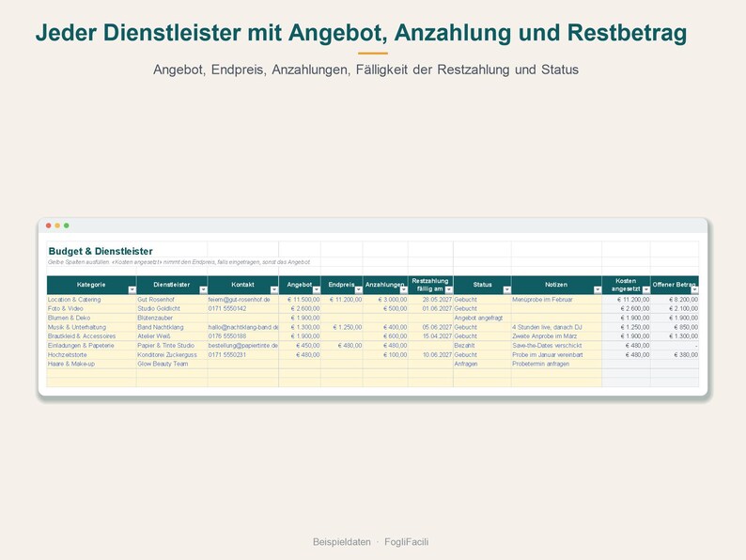This screenshot has height=560, width=746.
Task: Click the red window close dot
Action: (49, 226)
